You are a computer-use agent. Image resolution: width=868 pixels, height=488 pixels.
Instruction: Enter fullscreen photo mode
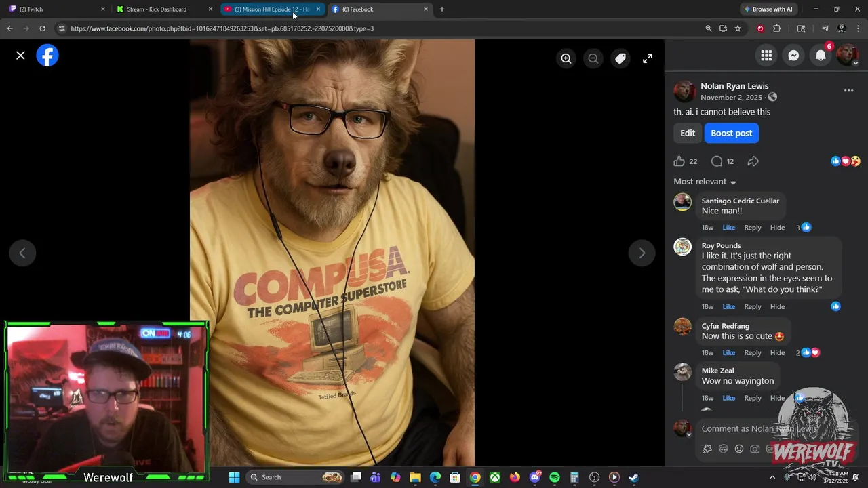tap(648, 59)
